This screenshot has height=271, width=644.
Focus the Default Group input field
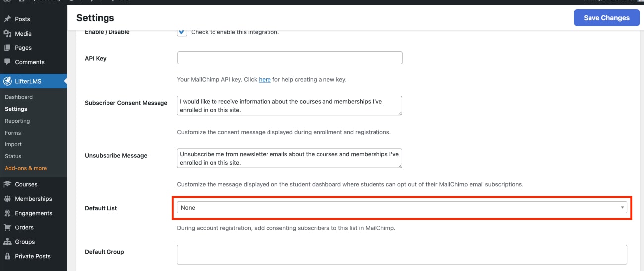(402, 254)
